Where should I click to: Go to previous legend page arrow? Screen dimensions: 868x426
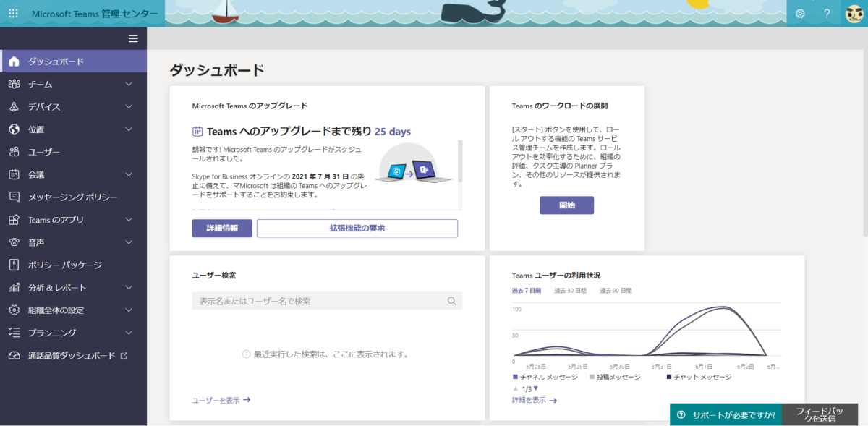[515, 388]
